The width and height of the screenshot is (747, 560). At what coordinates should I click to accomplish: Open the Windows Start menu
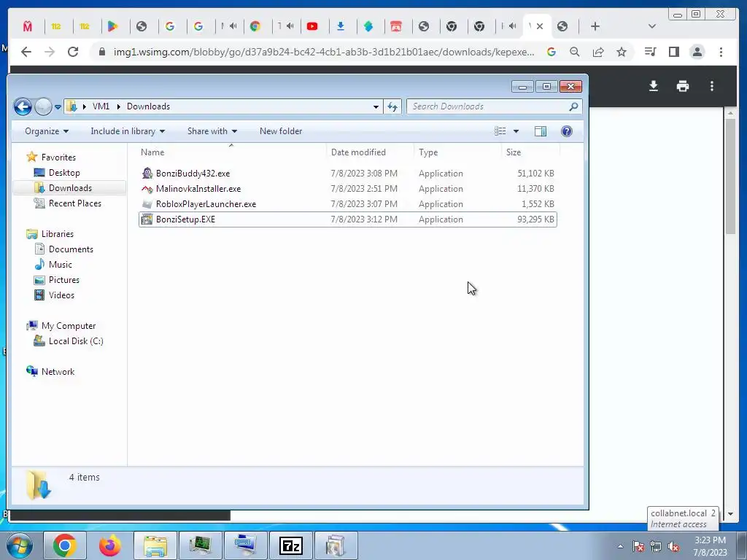pos(19,545)
